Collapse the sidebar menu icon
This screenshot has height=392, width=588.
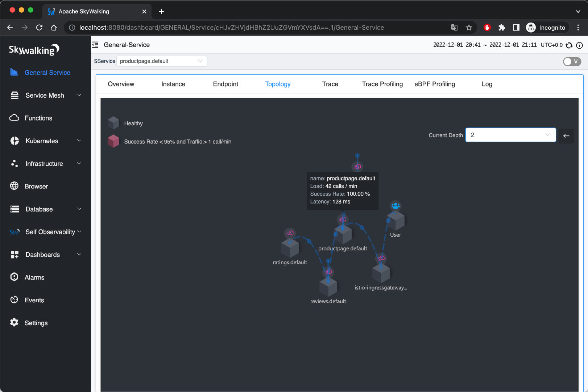[x=95, y=45]
